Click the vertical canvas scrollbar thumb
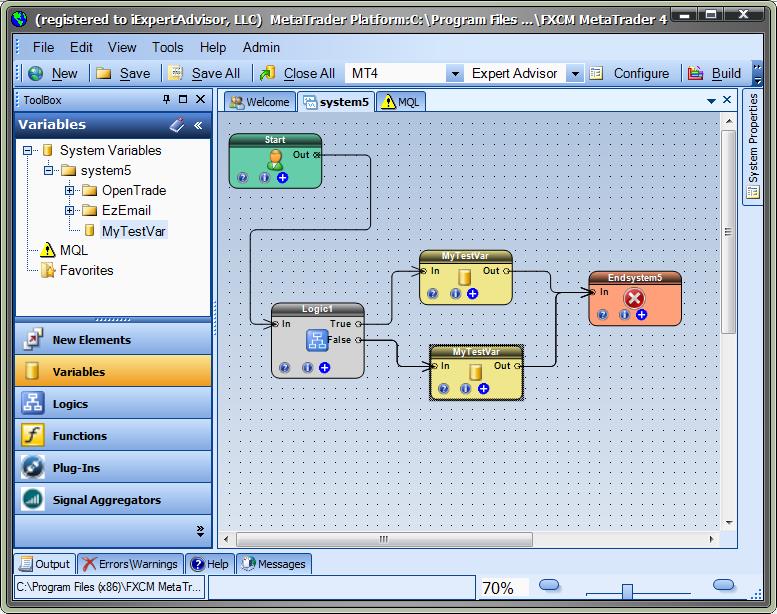Screen dimensions: 777x614 728,232
